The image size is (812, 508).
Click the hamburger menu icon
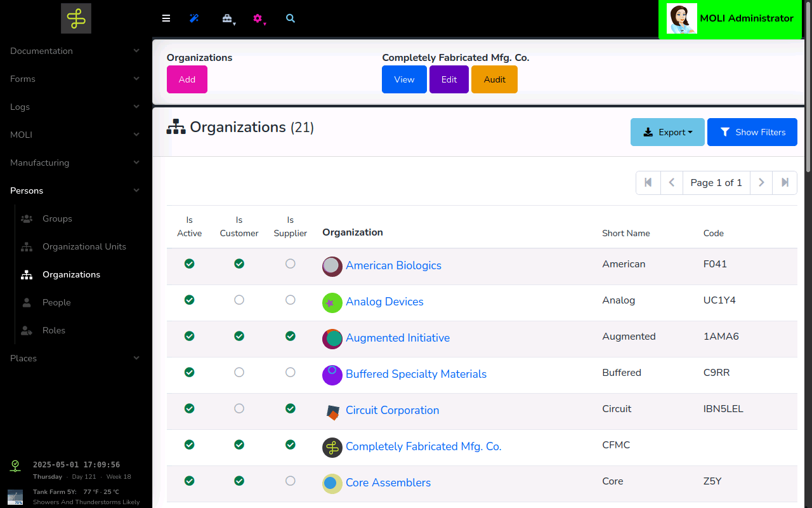tap(166, 18)
